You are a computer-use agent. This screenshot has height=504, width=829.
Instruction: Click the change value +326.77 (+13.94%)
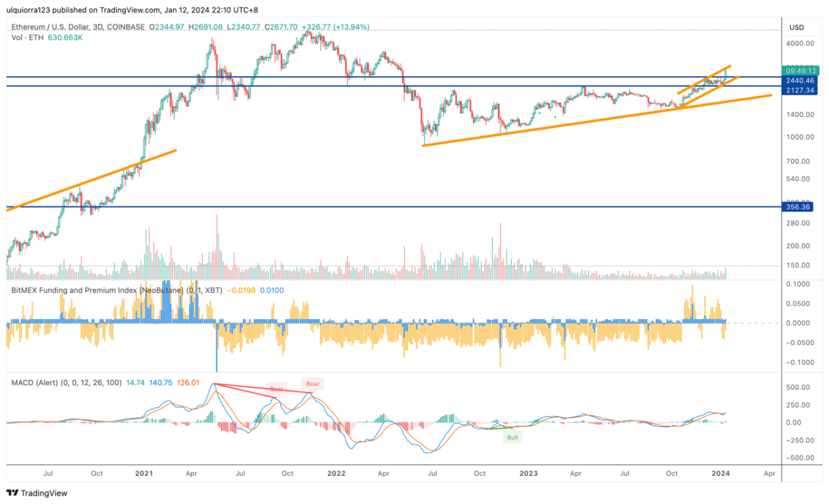pos(335,27)
